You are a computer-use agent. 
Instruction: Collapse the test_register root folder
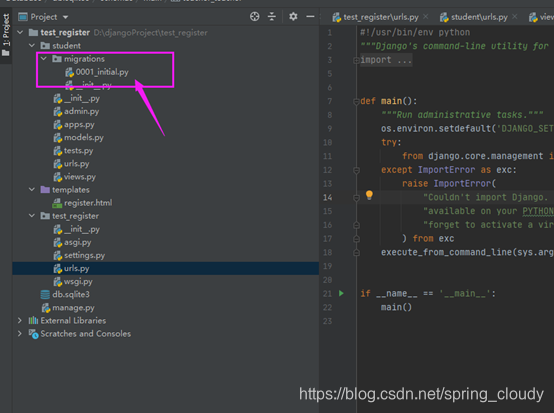(20, 33)
